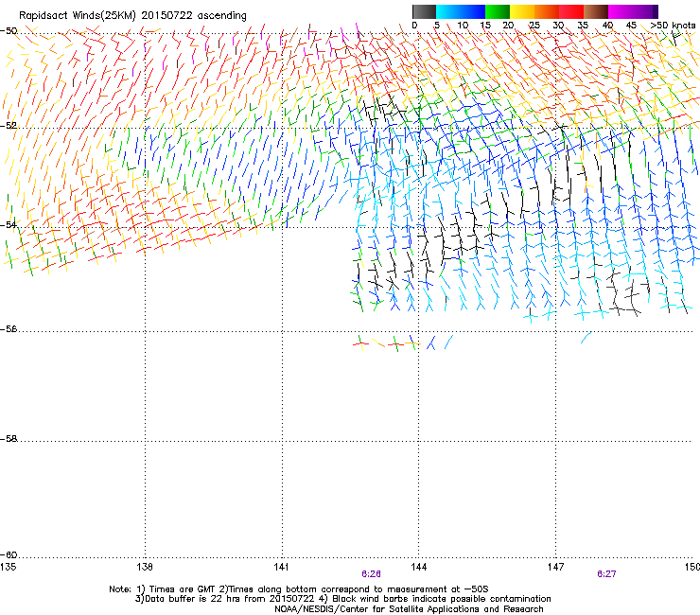This screenshot has width=700, height=615.
Task: Click the purple '6:26' time label
Action: tap(371, 574)
